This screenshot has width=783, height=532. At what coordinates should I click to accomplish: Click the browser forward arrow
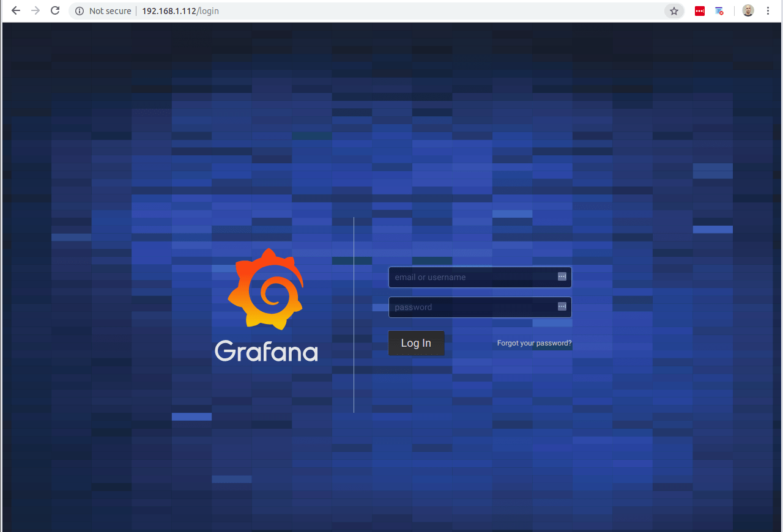pos(35,11)
